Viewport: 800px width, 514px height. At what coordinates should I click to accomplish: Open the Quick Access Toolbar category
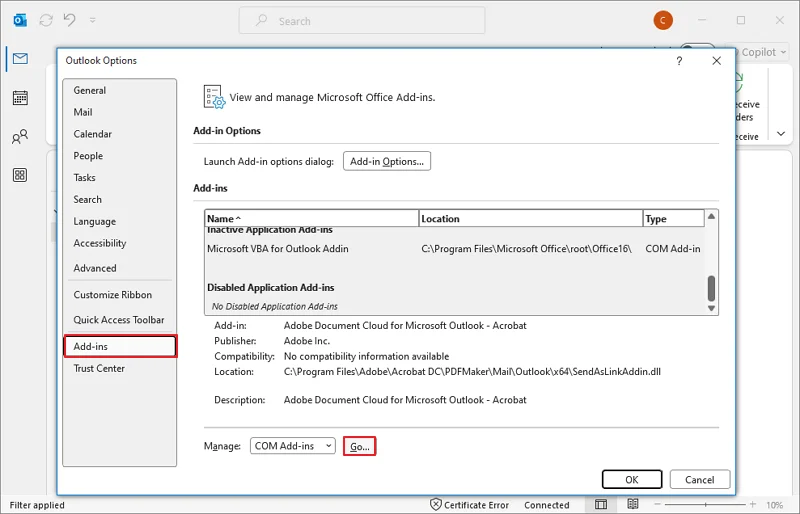[120, 320]
